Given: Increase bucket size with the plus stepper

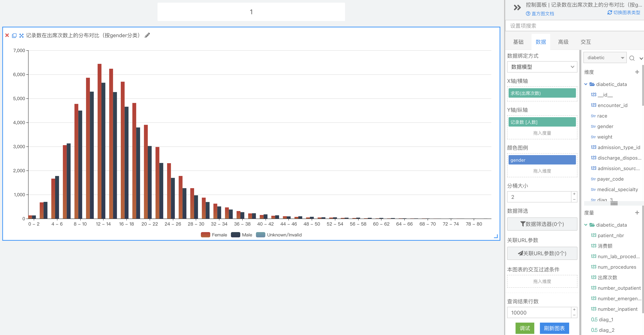Looking at the screenshot, I should pos(574,194).
